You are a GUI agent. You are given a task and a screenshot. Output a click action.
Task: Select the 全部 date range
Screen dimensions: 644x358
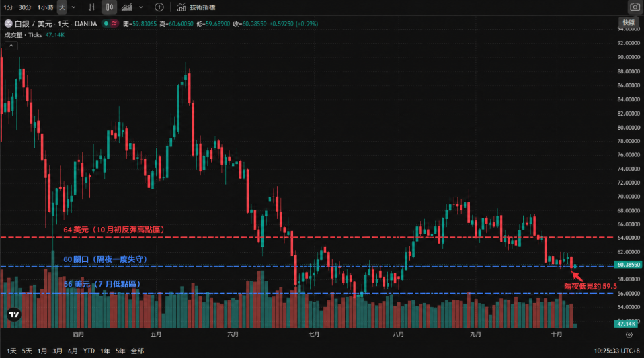click(x=137, y=351)
